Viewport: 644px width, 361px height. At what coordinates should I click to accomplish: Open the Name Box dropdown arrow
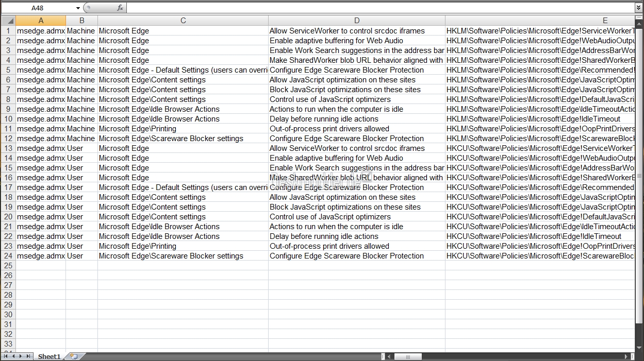(x=78, y=8)
